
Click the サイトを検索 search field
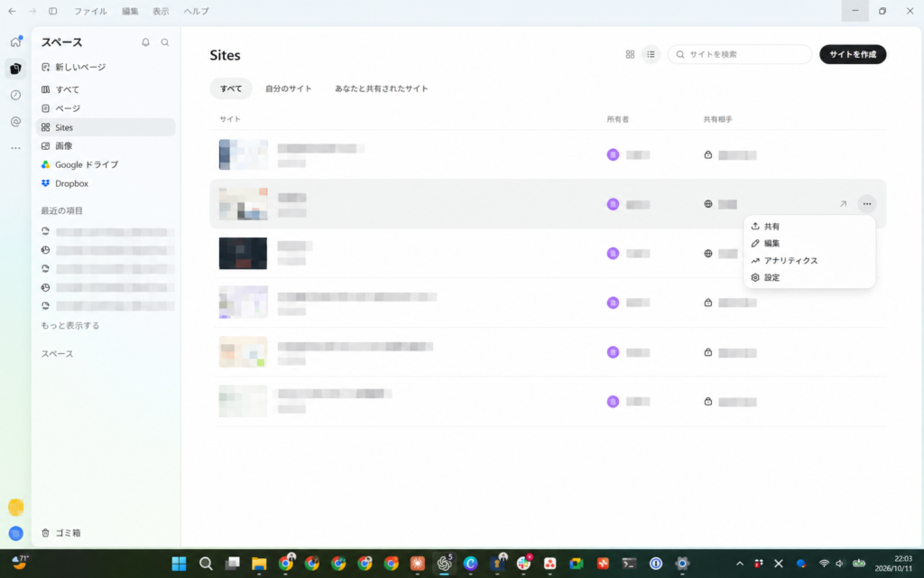[x=740, y=54]
